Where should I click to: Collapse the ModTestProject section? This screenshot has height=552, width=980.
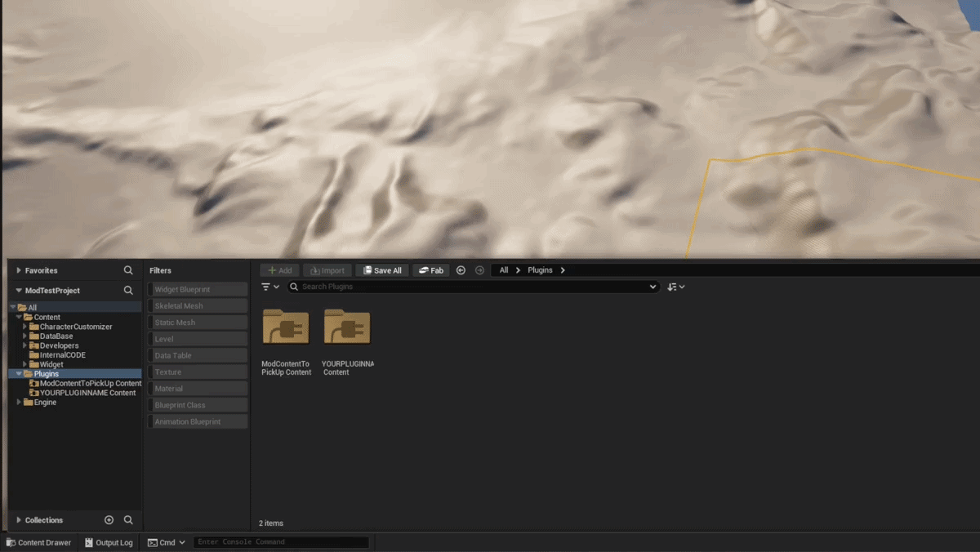19,291
